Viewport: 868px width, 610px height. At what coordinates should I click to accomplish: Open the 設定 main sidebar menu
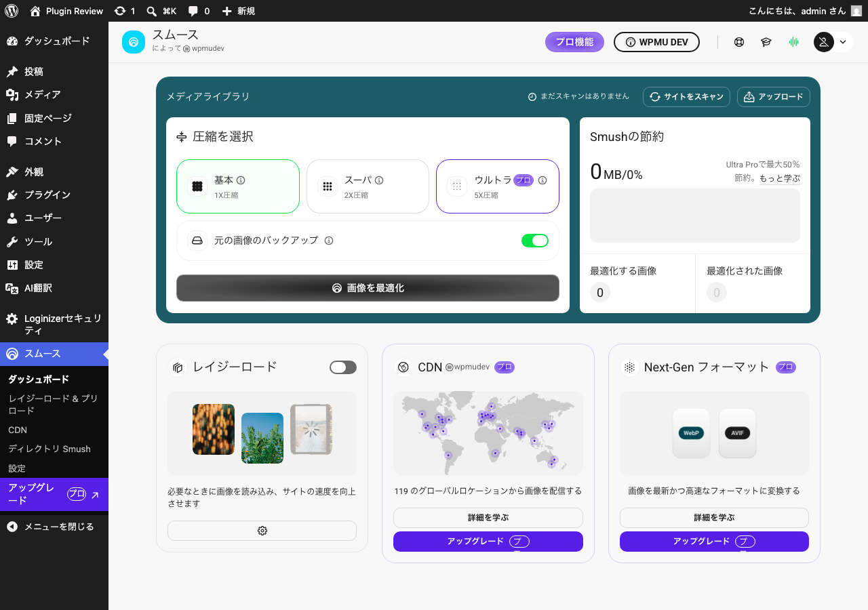click(54, 265)
